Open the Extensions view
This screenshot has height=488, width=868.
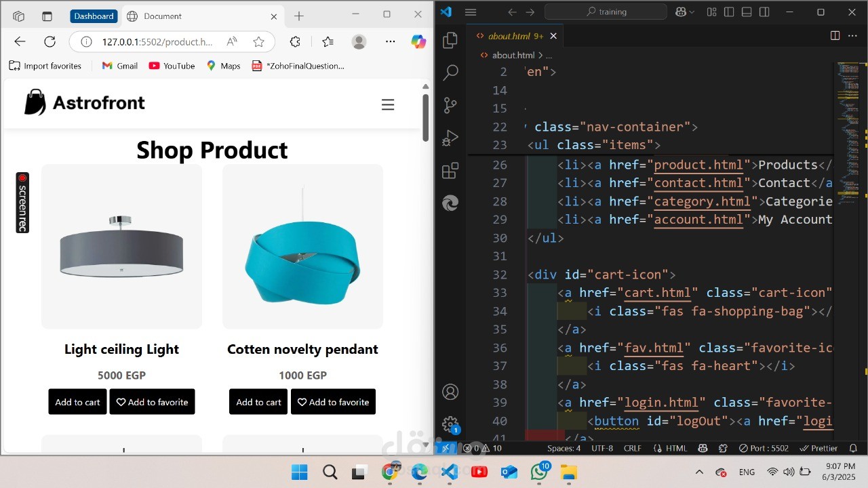tap(450, 171)
